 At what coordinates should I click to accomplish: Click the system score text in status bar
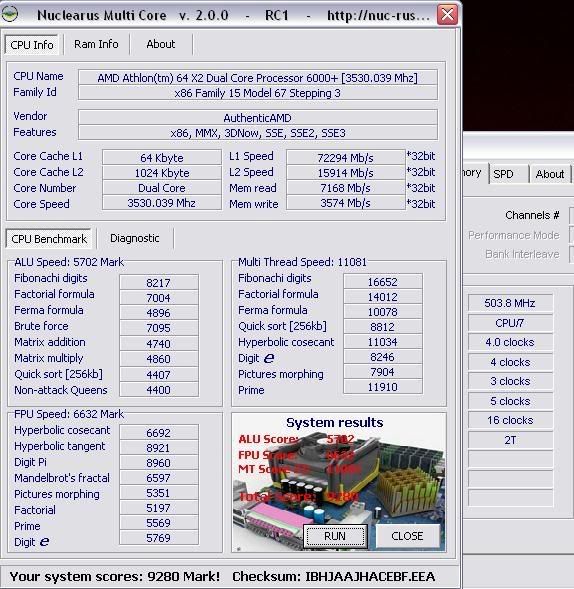tap(115, 576)
